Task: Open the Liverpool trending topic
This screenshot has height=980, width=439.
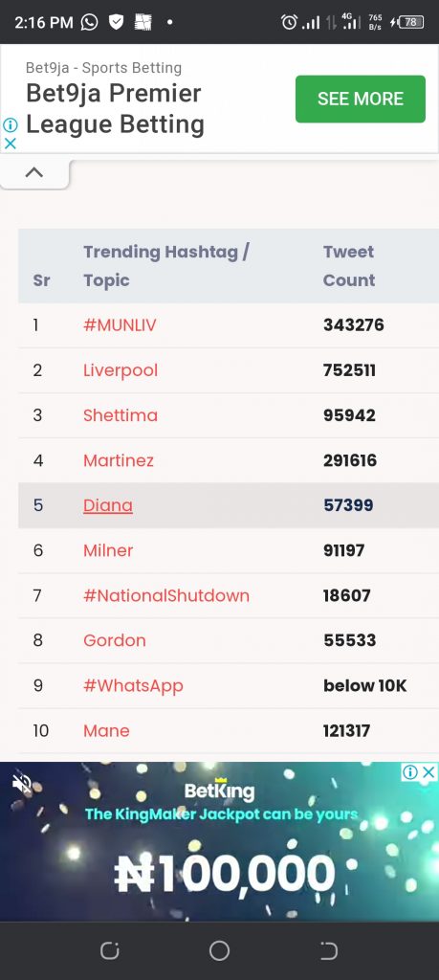Action: [121, 370]
